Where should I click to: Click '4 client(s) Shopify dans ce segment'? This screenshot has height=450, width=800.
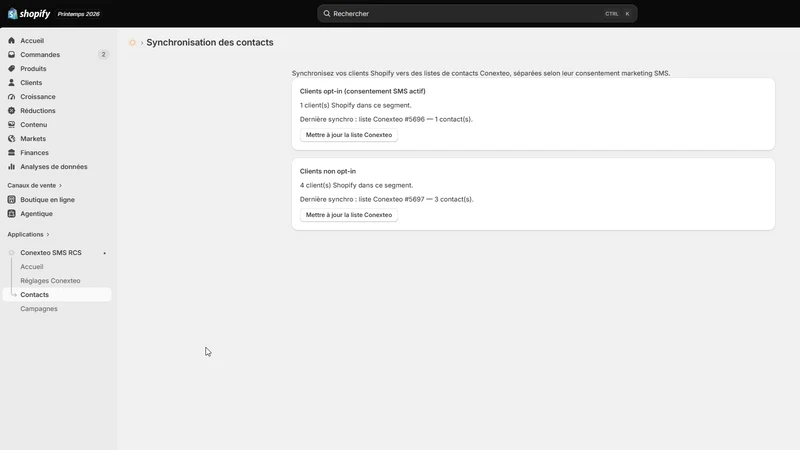point(356,185)
